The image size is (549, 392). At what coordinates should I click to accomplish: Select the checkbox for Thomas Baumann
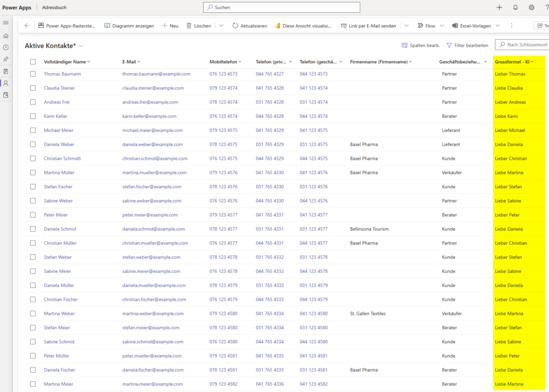tap(33, 74)
